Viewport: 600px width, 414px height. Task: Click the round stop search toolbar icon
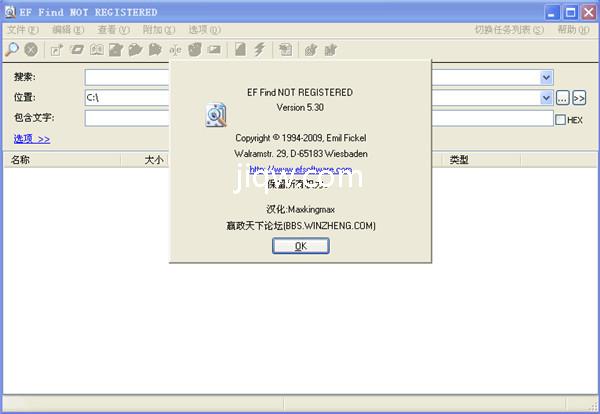point(31,49)
